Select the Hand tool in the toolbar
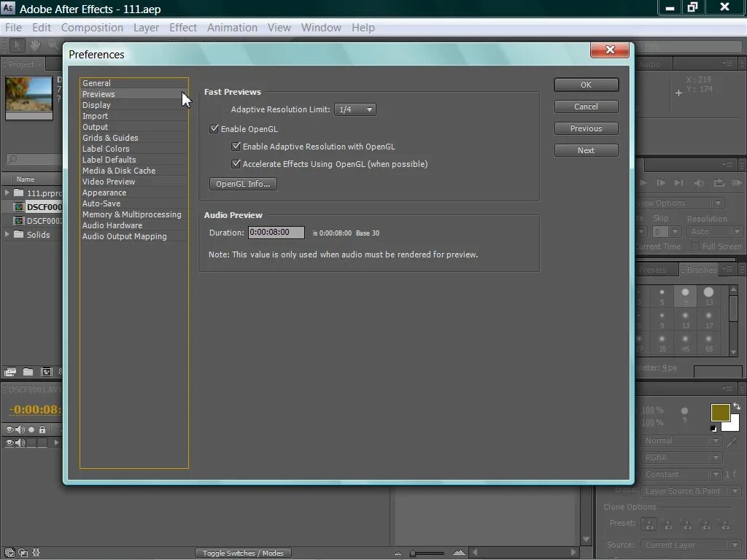 [35, 46]
